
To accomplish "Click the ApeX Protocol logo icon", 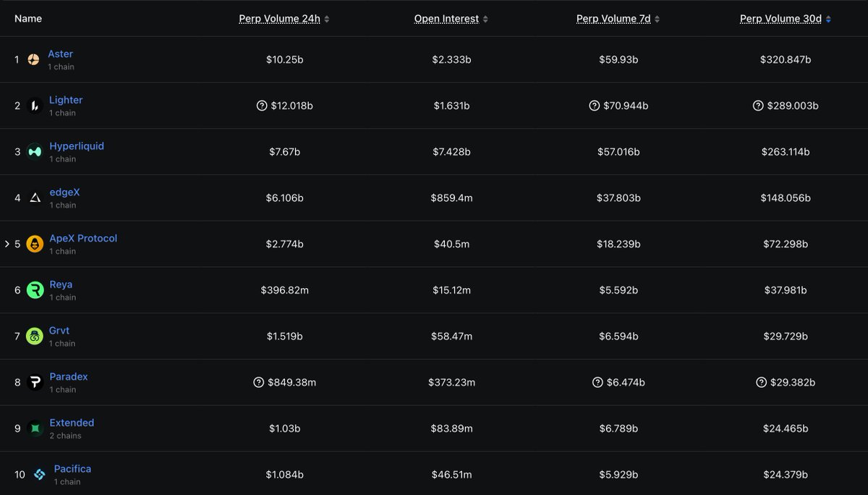I will [x=35, y=244].
